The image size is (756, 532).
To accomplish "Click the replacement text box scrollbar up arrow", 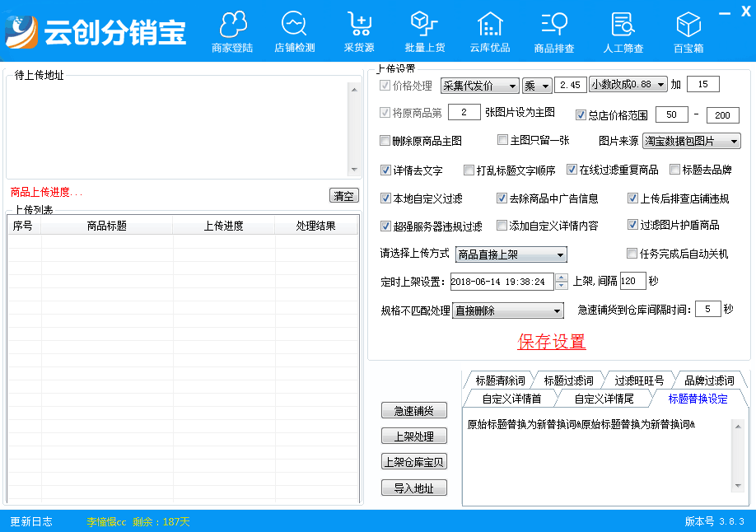I will pos(738,427).
